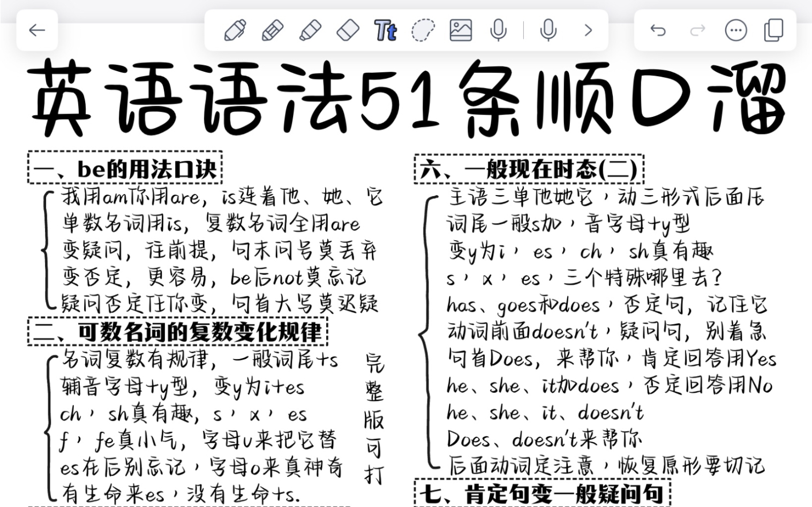The image size is (812, 507).
Task: Open the pages overview icon
Action: point(773,30)
